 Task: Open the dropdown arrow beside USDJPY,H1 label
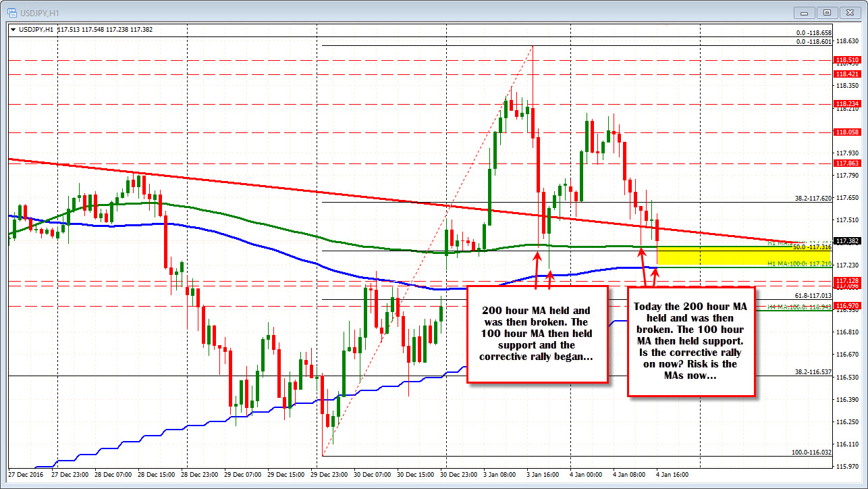click(x=13, y=29)
